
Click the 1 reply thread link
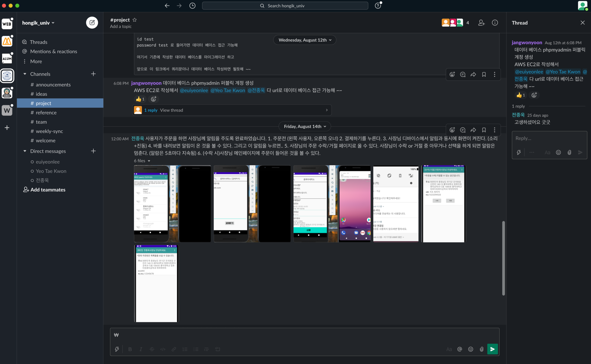click(x=151, y=110)
